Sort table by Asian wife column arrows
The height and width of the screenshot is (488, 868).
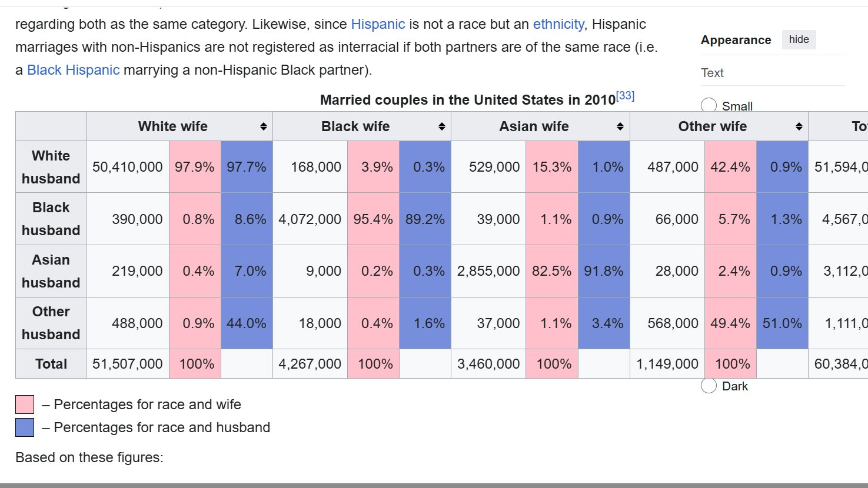coord(620,126)
